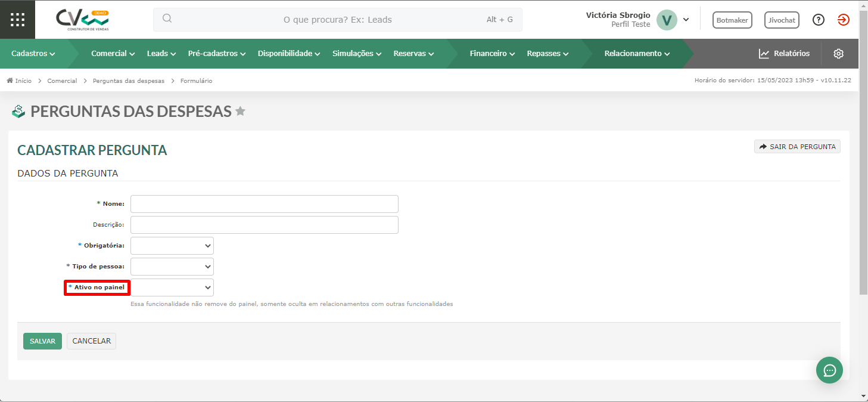Open the Obrigatória dropdown
Screen dimensions: 868x402
click(x=172, y=246)
